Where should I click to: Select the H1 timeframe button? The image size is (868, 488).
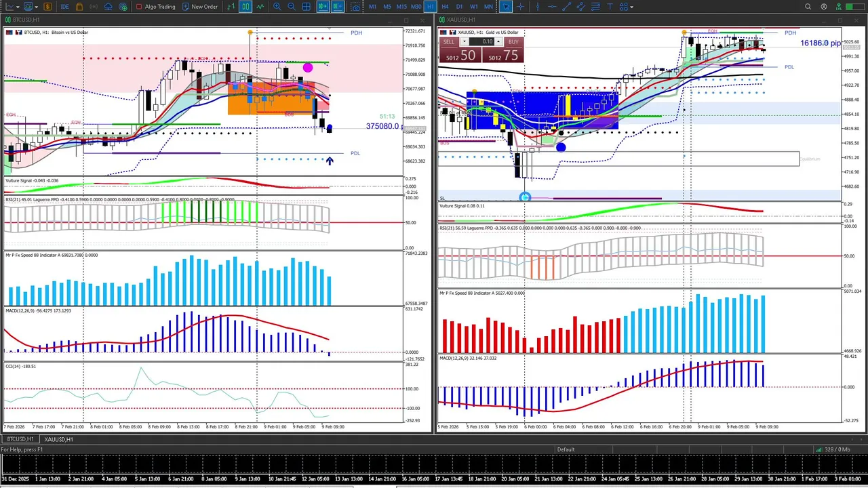(431, 7)
